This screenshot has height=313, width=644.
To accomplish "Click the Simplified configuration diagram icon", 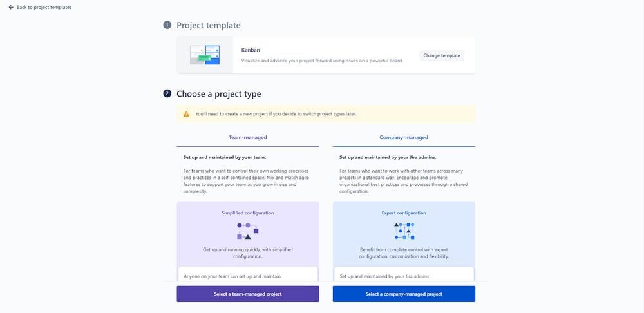I will [248, 231].
